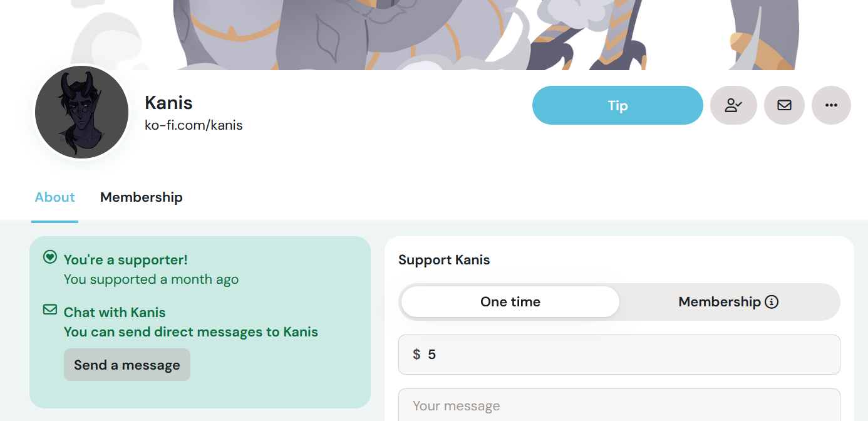Toggle the following status person-check icon
This screenshot has height=421, width=868.
tap(733, 105)
